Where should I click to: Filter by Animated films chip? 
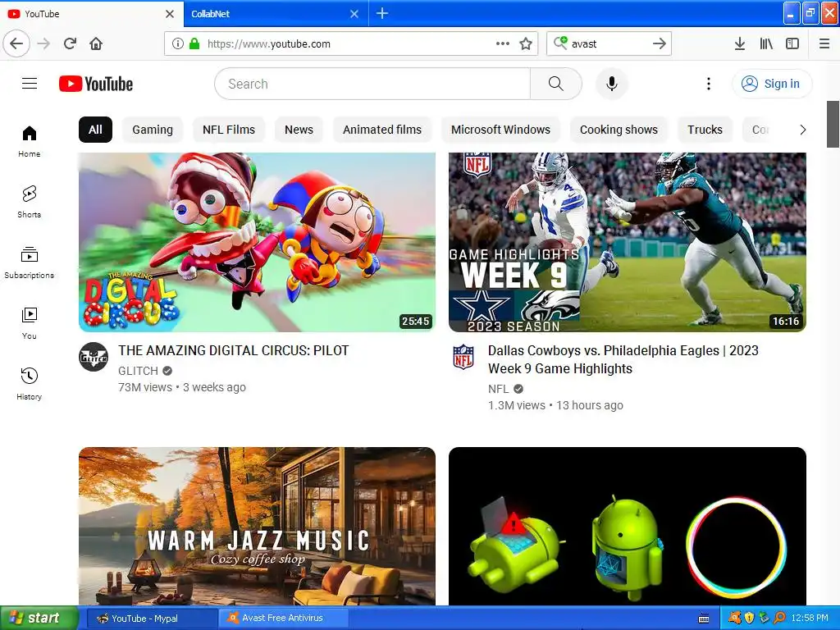382,130
